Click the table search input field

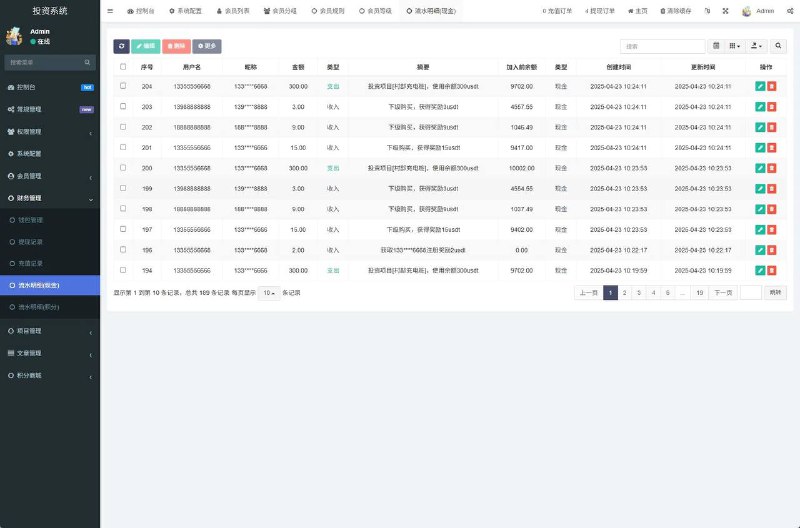(x=662, y=46)
